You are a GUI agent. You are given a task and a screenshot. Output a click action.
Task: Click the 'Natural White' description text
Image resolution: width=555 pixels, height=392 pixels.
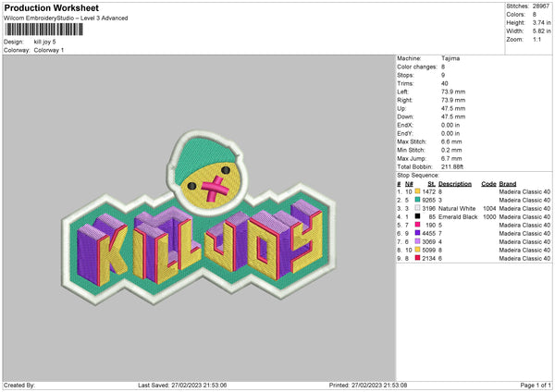[457, 208]
